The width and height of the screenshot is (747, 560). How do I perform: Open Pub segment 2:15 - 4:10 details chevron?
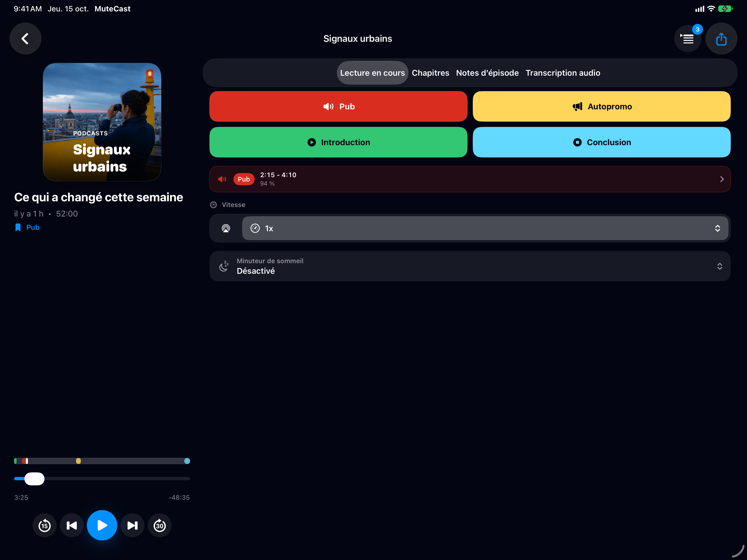[x=722, y=179]
